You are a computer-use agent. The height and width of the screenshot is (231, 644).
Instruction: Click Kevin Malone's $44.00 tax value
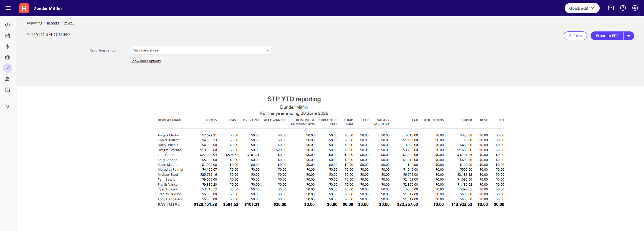click(x=413, y=165)
